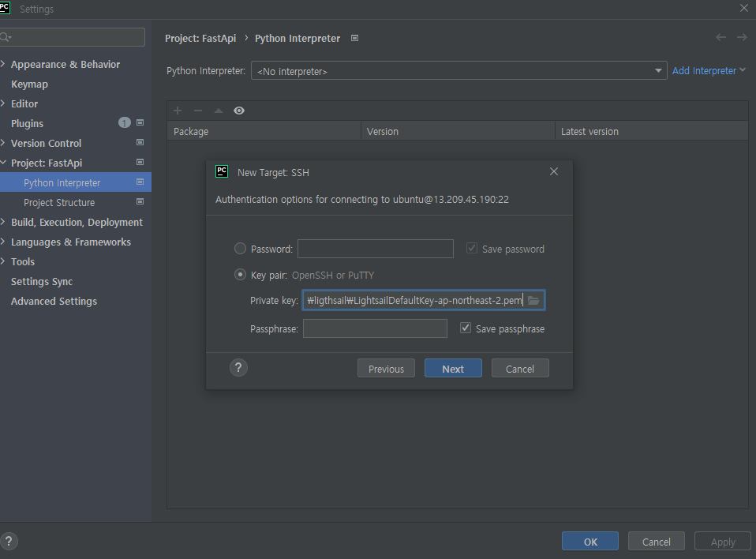Viewport: 756px width, 559px height.
Task: Click Cancel in the Settings window
Action: pyautogui.click(x=657, y=541)
